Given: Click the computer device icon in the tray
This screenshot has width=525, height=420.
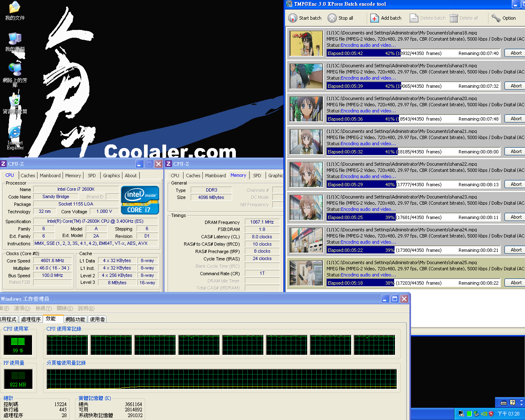Looking at the screenshot, I should point(461,414).
